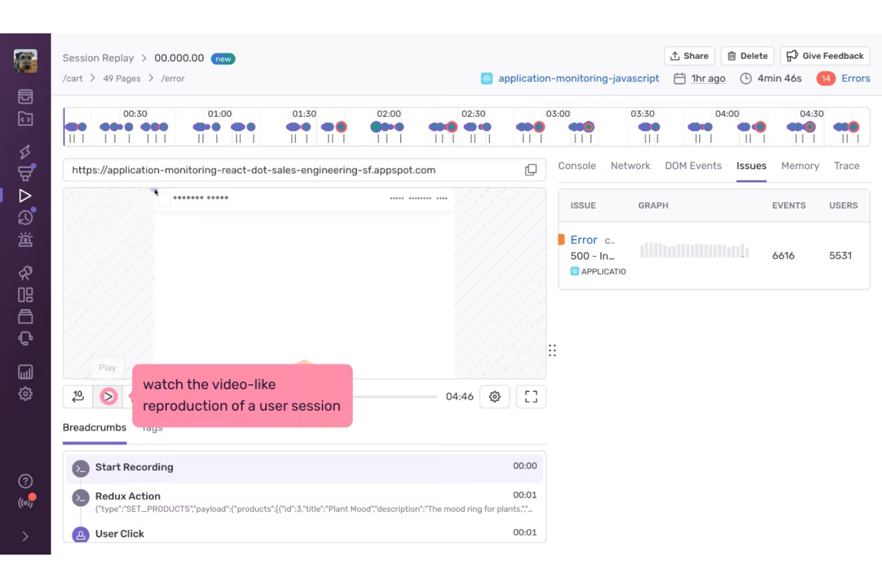Click the What's New broadcast icon in sidebar

tap(25, 502)
